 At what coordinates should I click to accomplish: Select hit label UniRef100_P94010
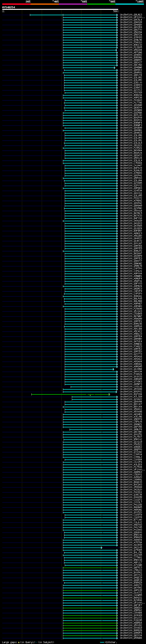click(131, 42)
